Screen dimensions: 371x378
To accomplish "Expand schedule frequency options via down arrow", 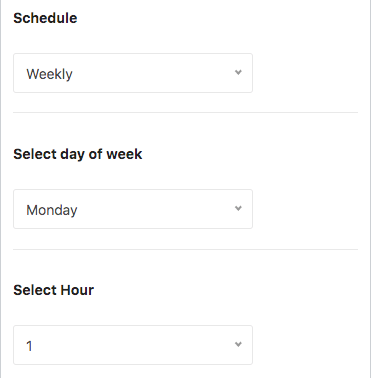I will pos(238,72).
